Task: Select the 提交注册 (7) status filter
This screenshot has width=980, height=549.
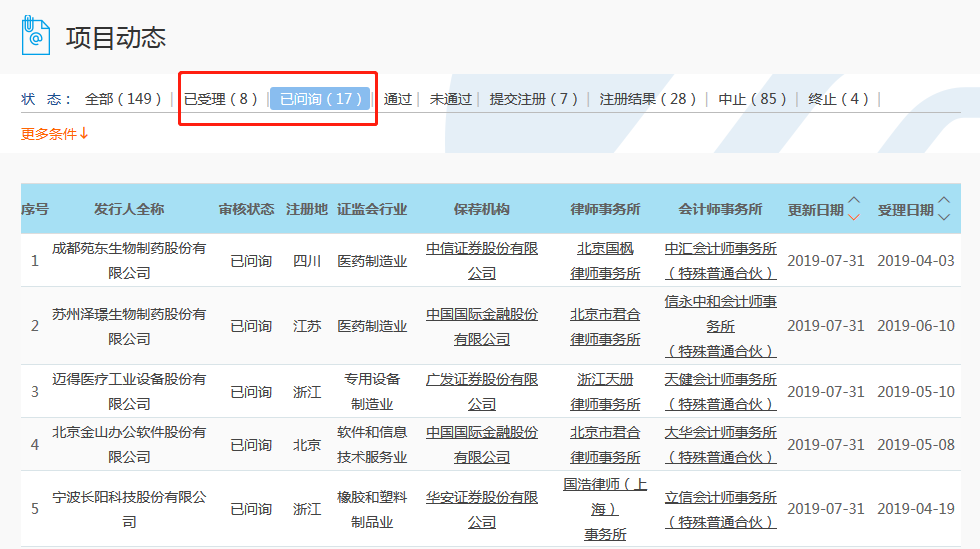Action: tap(534, 99)
